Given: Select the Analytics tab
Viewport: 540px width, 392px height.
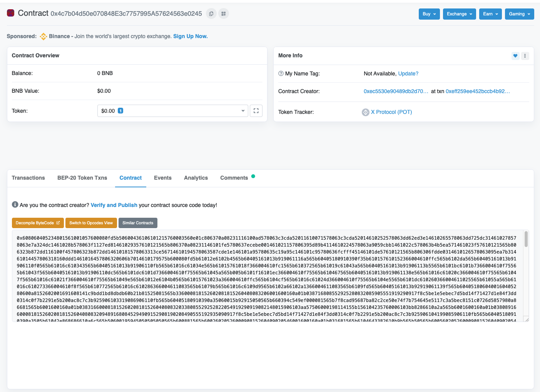Looking at the screenshot, I should (196, 178).
